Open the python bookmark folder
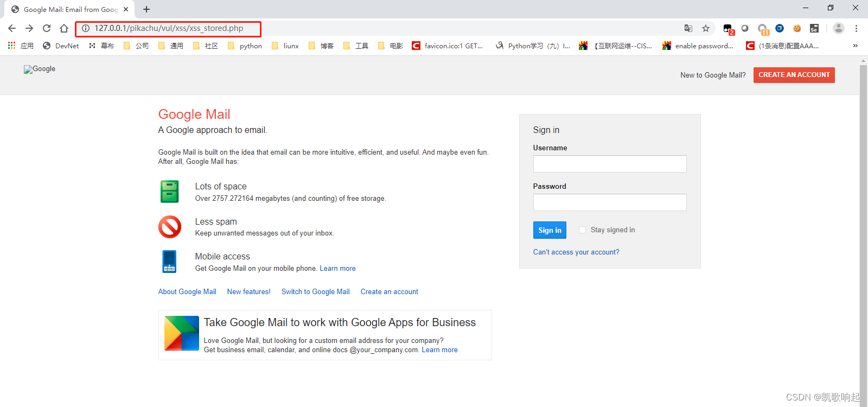Screen dimensions: 868x407 tap(245, 46)
